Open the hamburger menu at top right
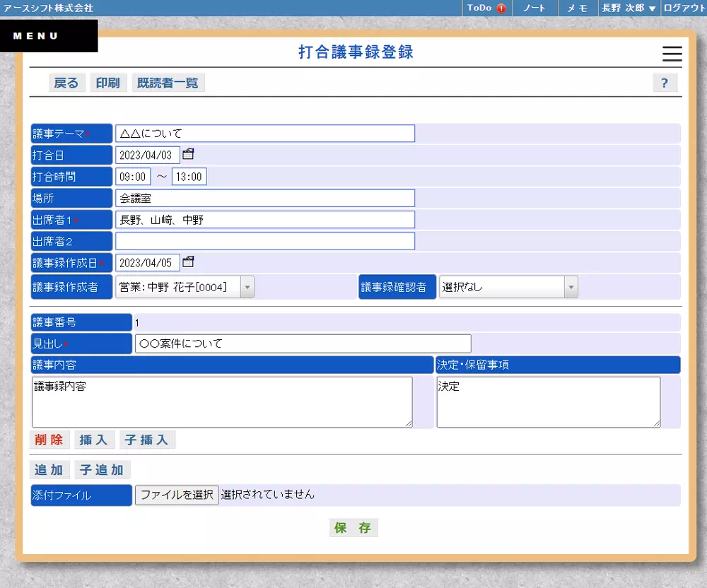This screenshot has height=588, width=707. pyautogui.click(x=671, y=54)
